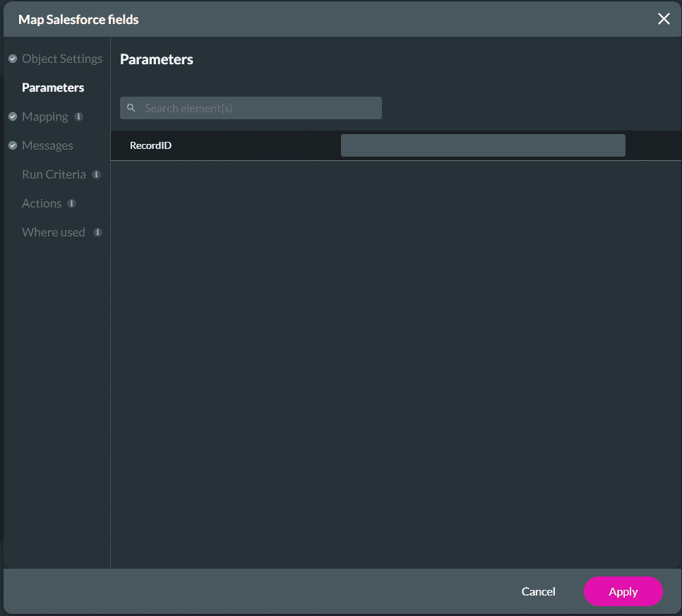Image resolution: width=682 pixels, height=616 pixels.
Task: Click the checkmark icon beside Messages
Action: coord(13,145)
